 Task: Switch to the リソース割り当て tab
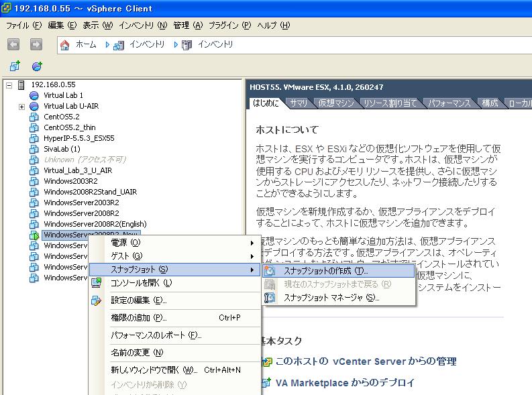[x=390, y=103]
